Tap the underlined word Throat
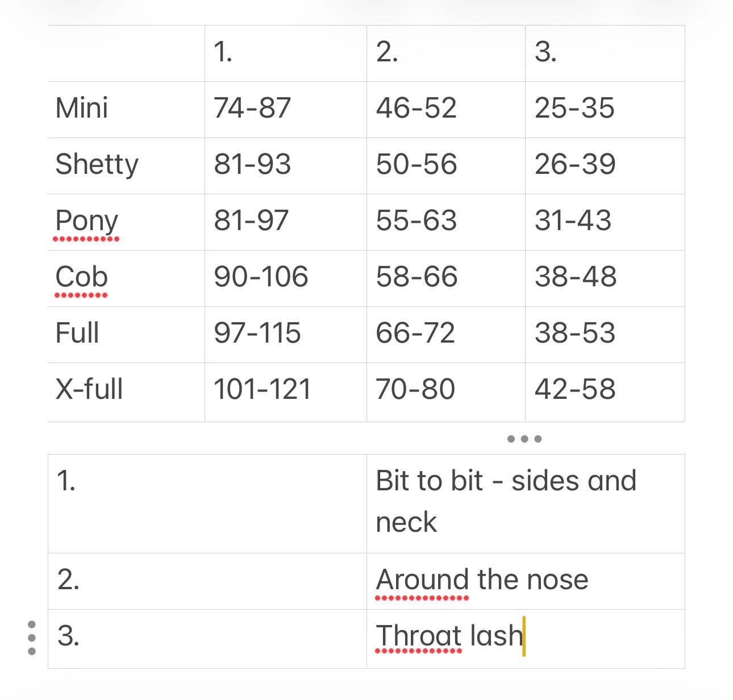Viewport: 733px width, 700px height. [419, 636]
